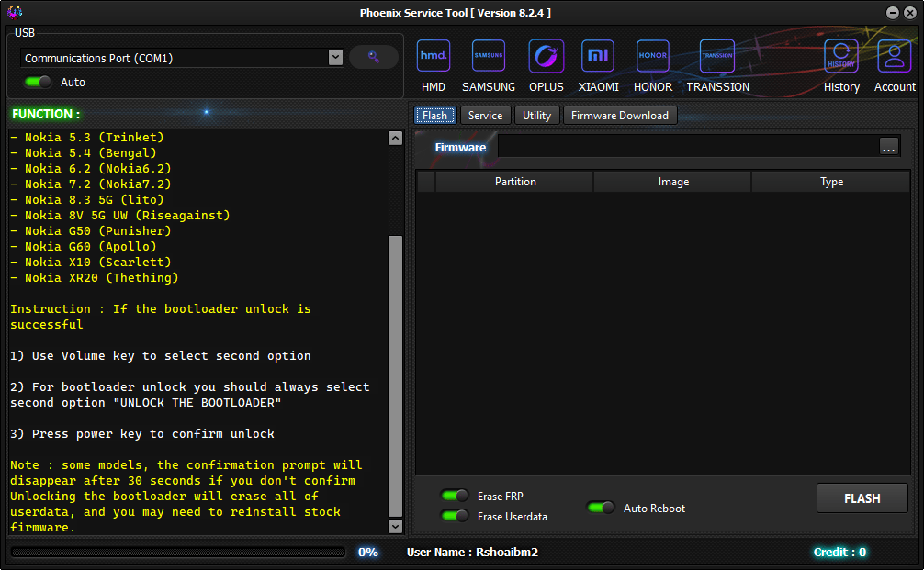Go to the Utility tab
Image resolution: width=924 pixels, height=570 pixels.
pyautogui.click(x=536, y=116)
